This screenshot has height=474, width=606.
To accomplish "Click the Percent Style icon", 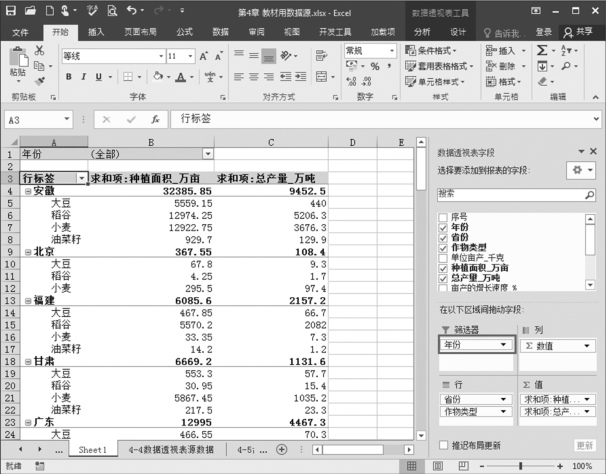I will [x=374, y=66].
